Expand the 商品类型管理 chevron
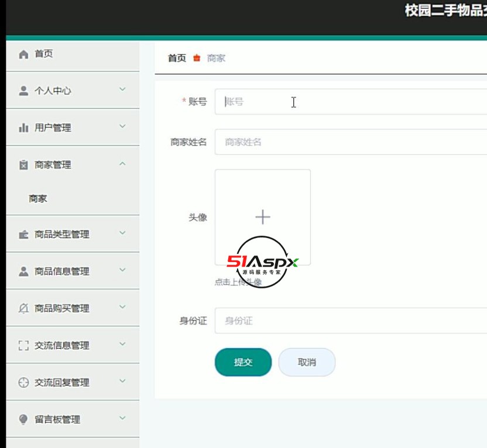The height and width of the screenshot is (448, 487). point(123,233)
